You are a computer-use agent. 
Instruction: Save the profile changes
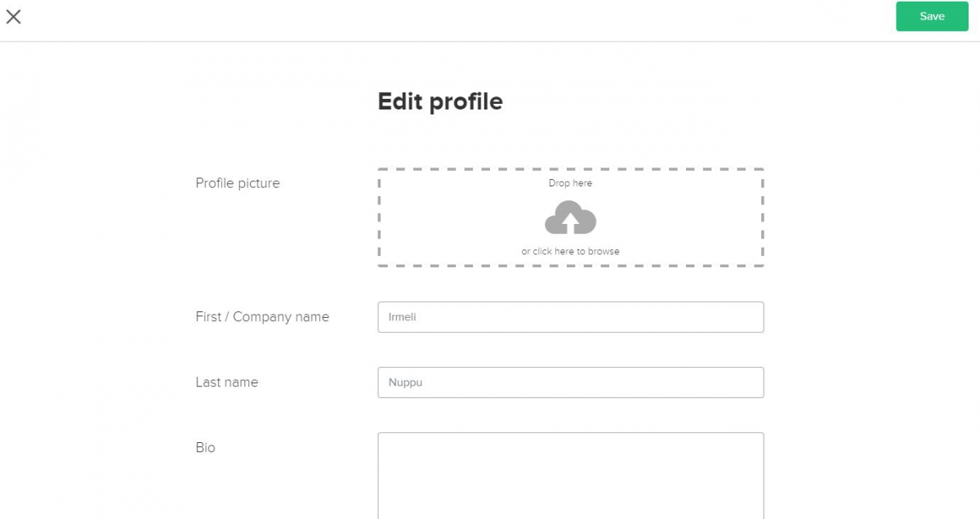(x=932, y=16)
